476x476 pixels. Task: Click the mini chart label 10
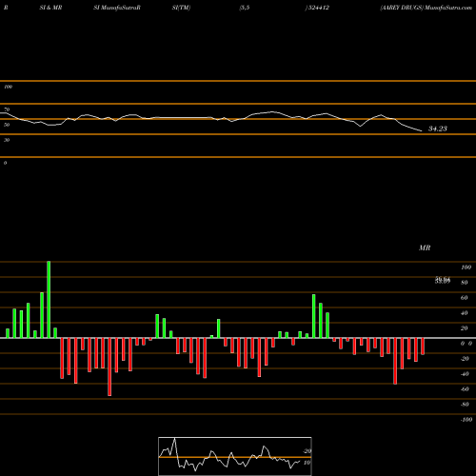tap(307, 463)
